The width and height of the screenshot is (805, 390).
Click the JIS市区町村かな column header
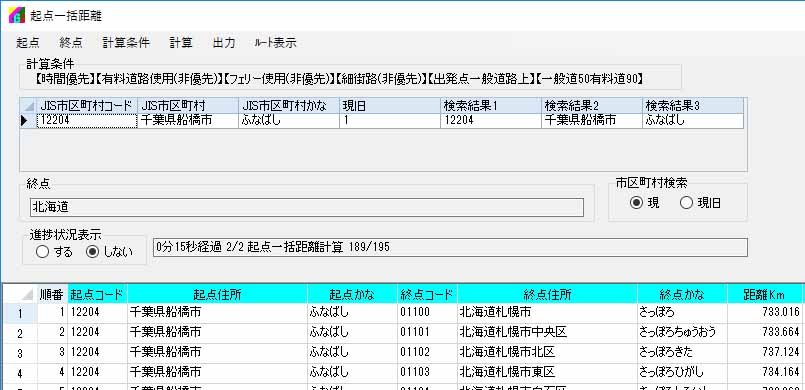(x=289, y=106)
